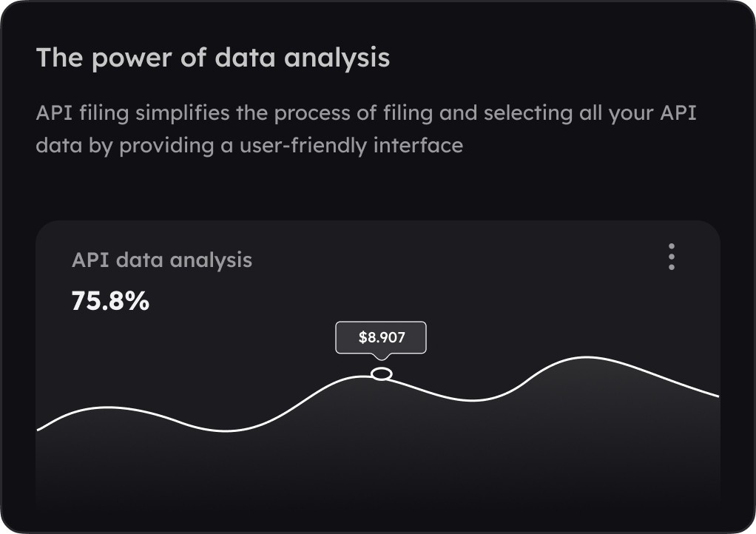Click the top dot of the menu icon
The height and width of the screenshot is (534, 756).
pos(672,246)
